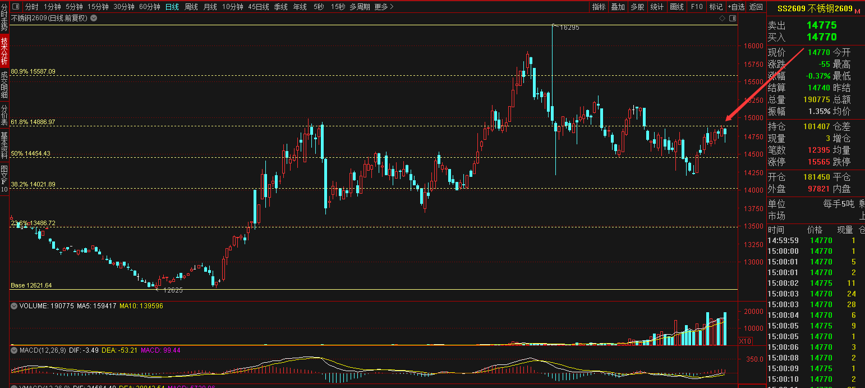Expand the 更多 periods menu
865x388 pixels.
(x=383, y=7)
